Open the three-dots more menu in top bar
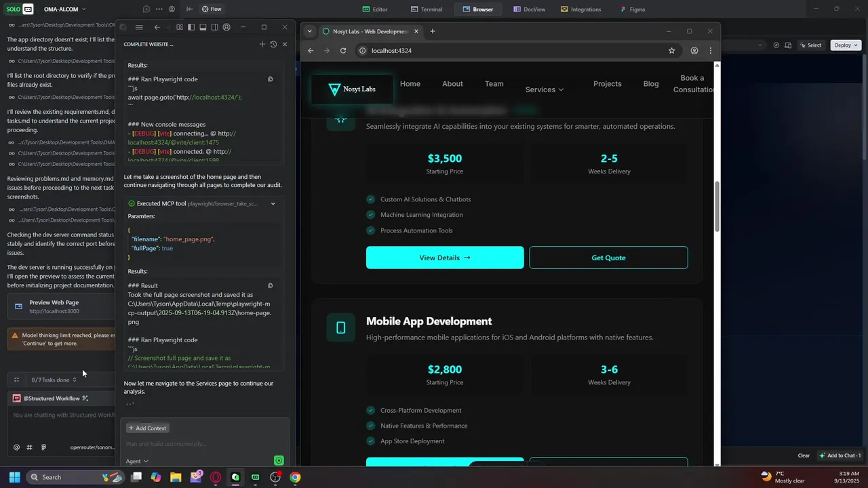The image size is (868, 488). [x=159, y=9]
